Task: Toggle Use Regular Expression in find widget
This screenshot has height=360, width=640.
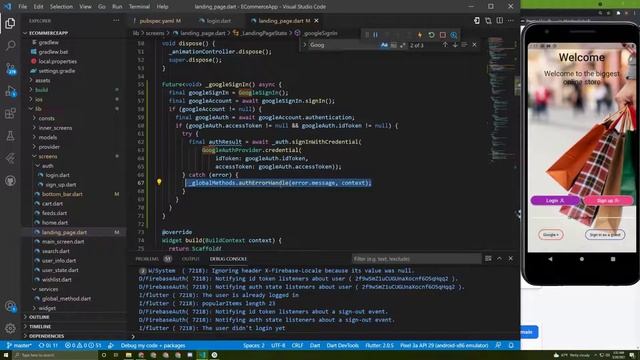Action: 402,45
